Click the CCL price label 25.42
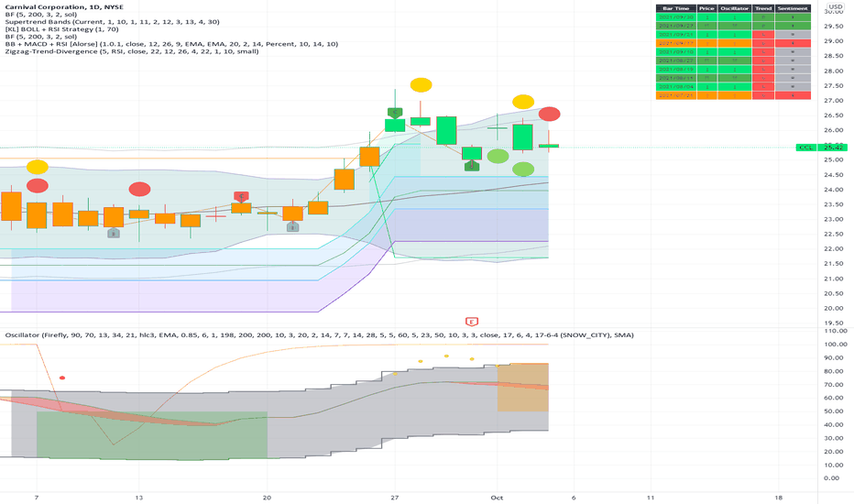 [x=822, y=148]
